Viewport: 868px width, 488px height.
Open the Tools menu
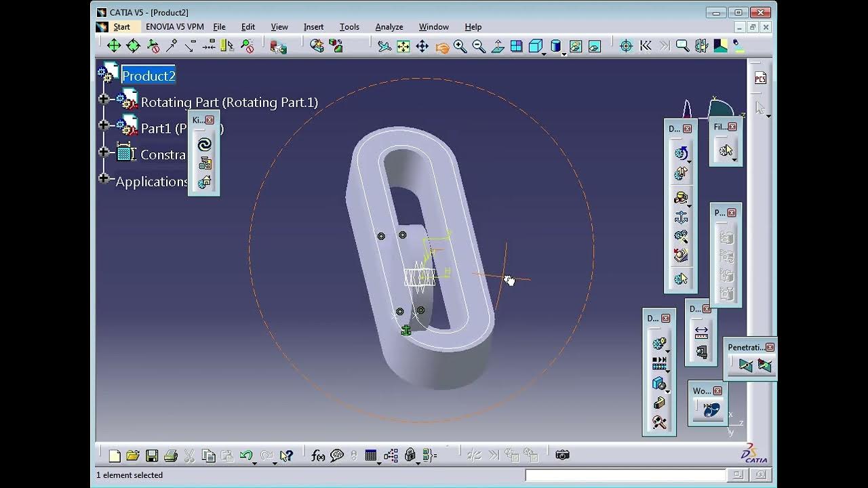(349, 27)
